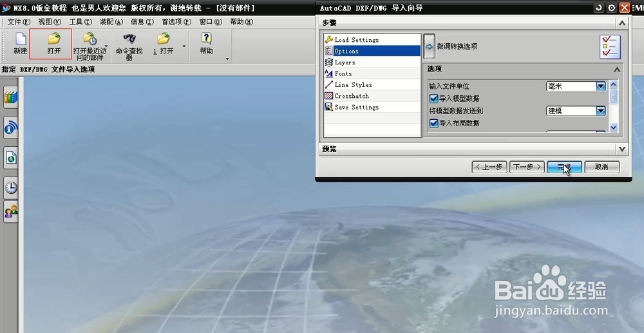The width and height of the screenshot is (644, 333).
Task: Click the 上一步 back button
Action: coord(489,167)
